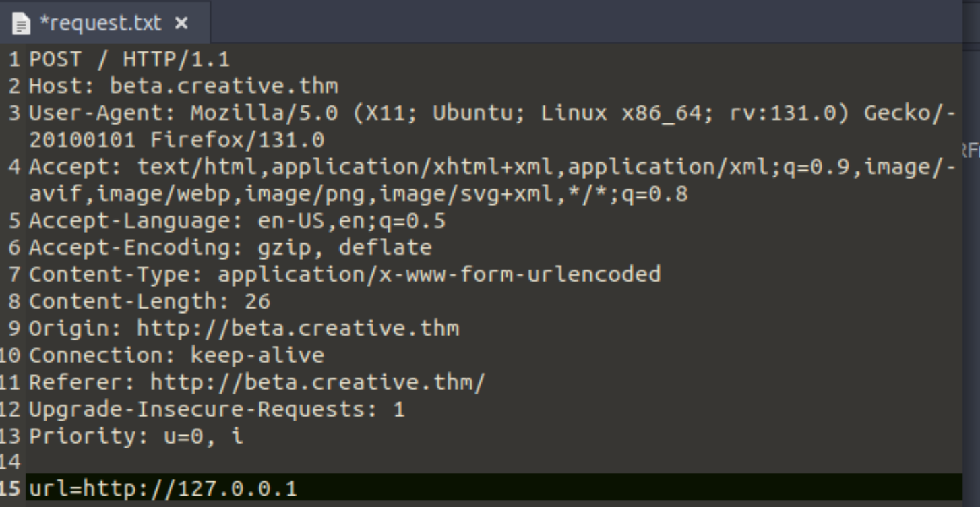Click the url=http://127.0.0.1 body line

point(163,488)
